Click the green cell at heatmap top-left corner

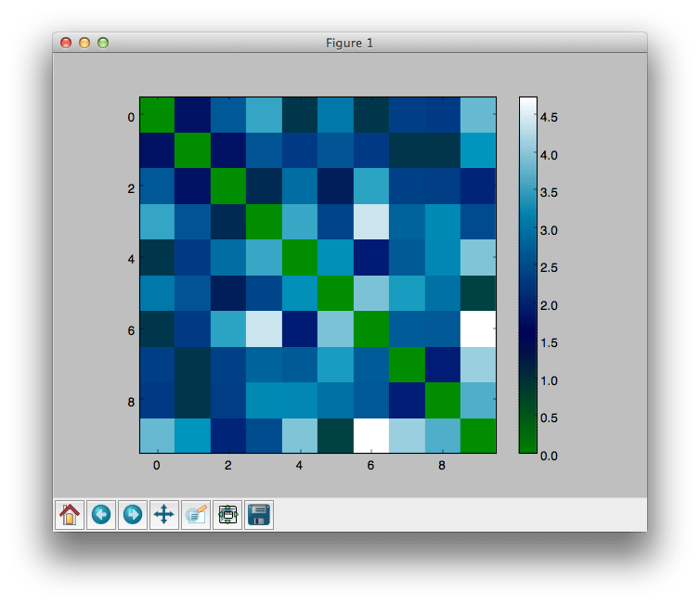pyautogui.click(x=157, y=115)
